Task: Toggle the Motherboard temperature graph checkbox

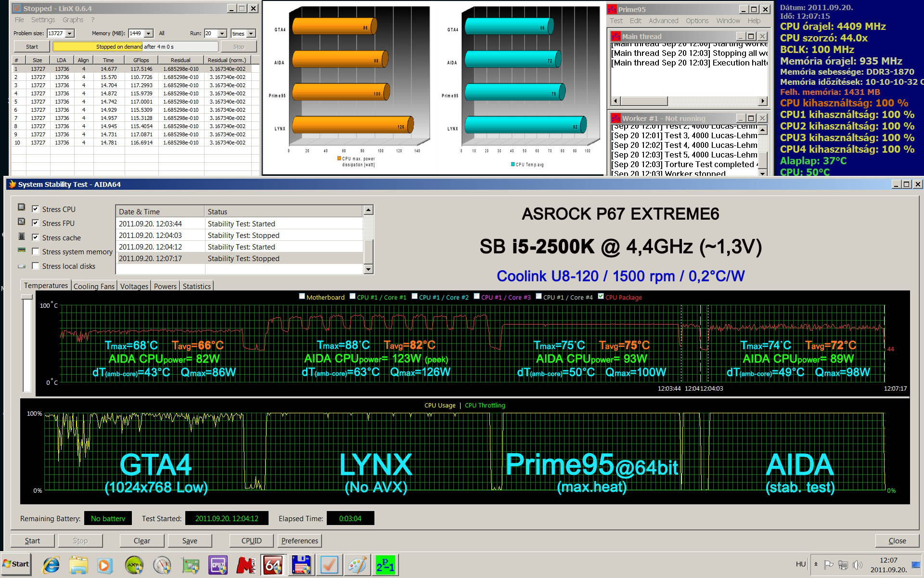Action: 302,297
